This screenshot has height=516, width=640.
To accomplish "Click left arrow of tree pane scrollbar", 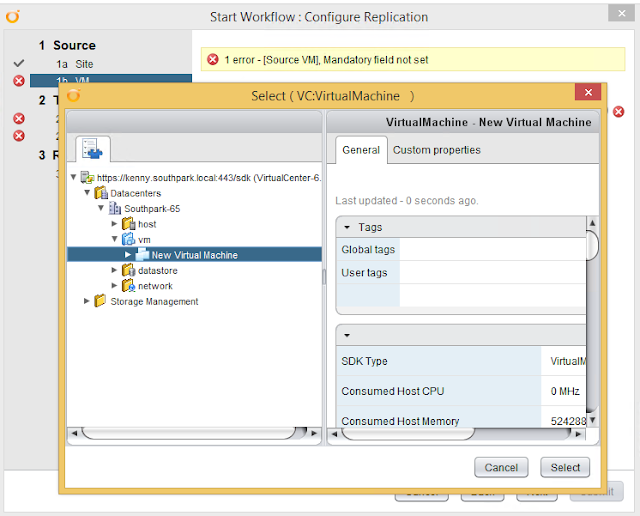I will (x=75, y=433).
